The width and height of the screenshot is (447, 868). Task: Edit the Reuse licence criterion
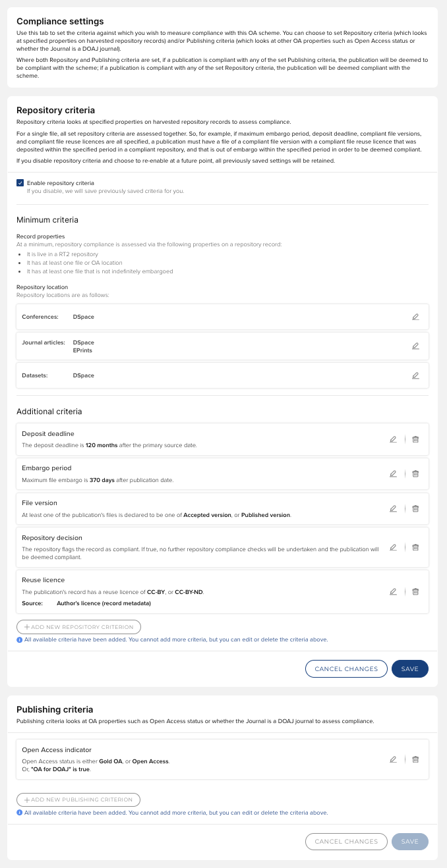[x=393, y=591]
